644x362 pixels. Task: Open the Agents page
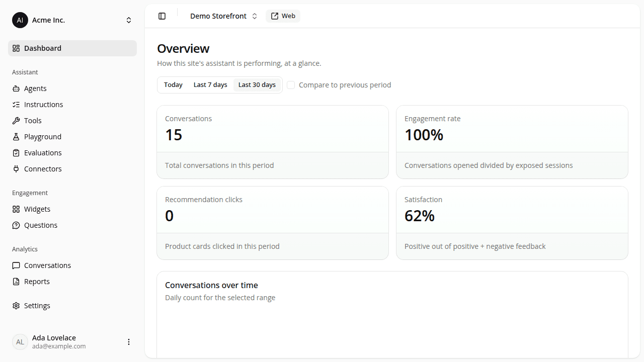(72, 88)
